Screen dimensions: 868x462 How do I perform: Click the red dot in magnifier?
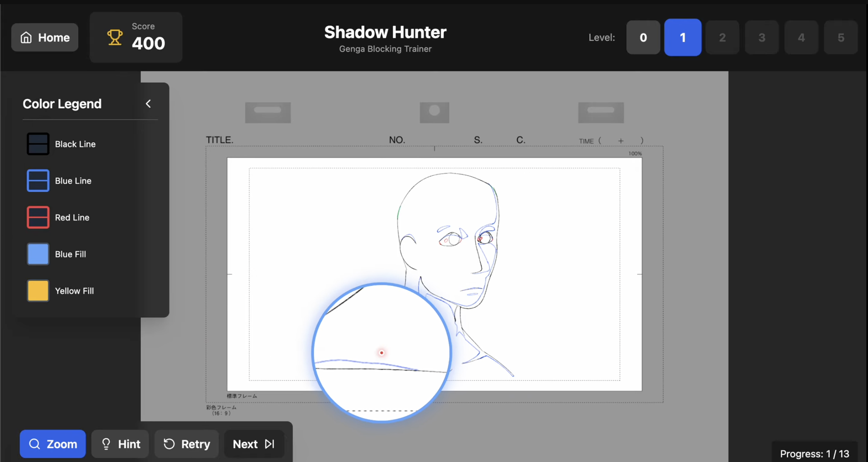pos(381,353)
